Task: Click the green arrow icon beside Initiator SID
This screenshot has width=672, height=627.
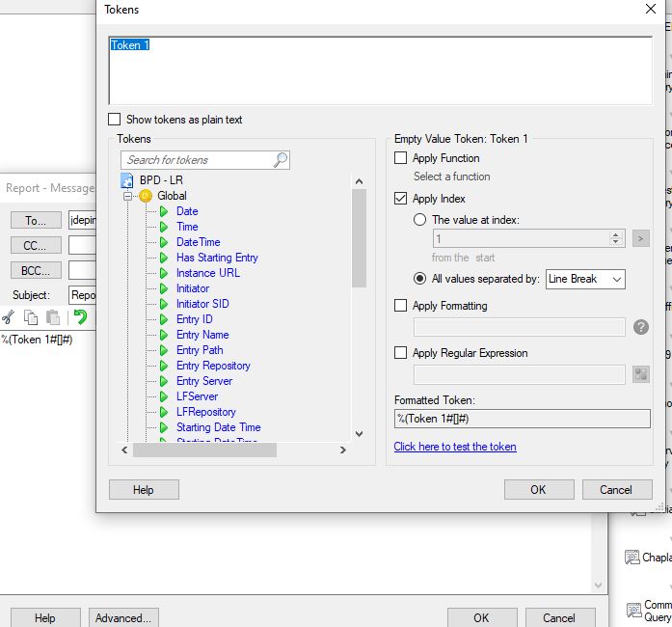Action: [x=164, y=304]
